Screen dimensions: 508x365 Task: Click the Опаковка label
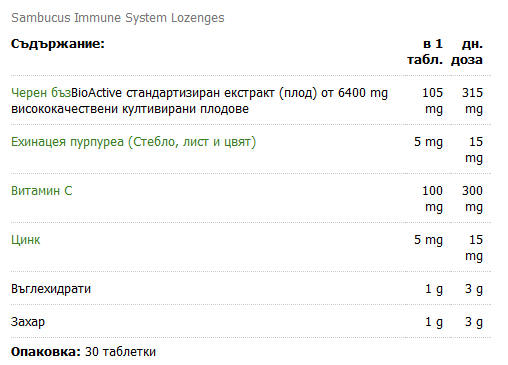click(x=46, y=352)
